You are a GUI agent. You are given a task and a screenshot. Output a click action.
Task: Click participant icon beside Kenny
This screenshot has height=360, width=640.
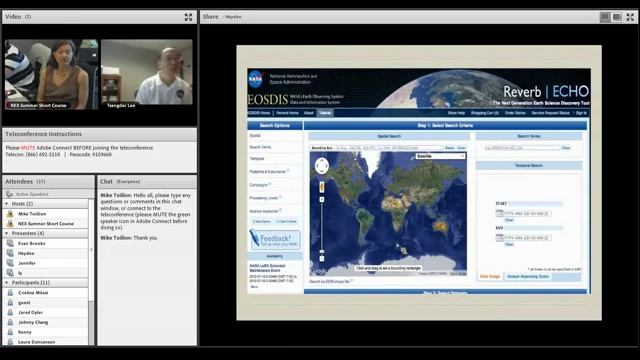pyautogui.click(x=10, y=332)
